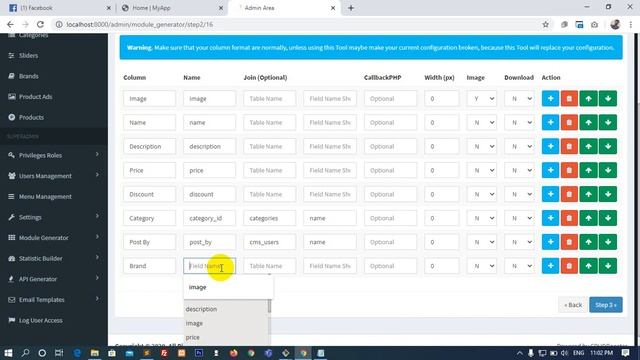The image size is (640, 360).
Task: Focus the Brand row Field Name input
Action: (x=209, y=266)
